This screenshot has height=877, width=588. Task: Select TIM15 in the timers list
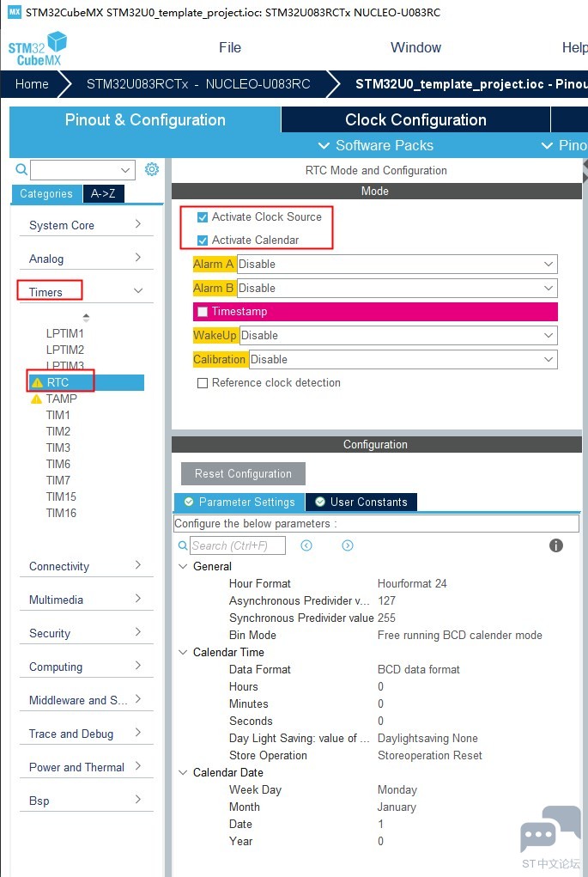click(x=61, y=496)
